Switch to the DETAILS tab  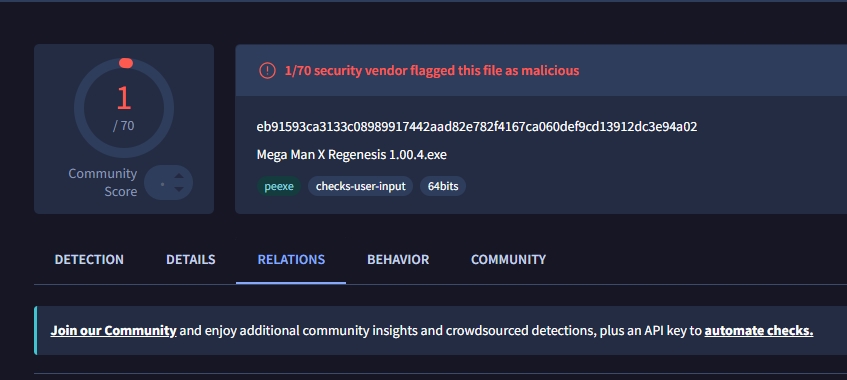point(191,259)
